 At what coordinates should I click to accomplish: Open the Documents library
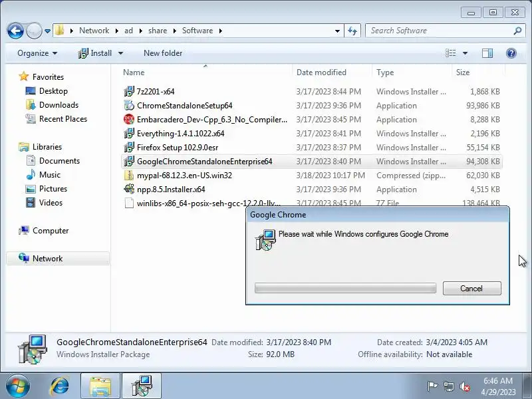pos(59,161)
